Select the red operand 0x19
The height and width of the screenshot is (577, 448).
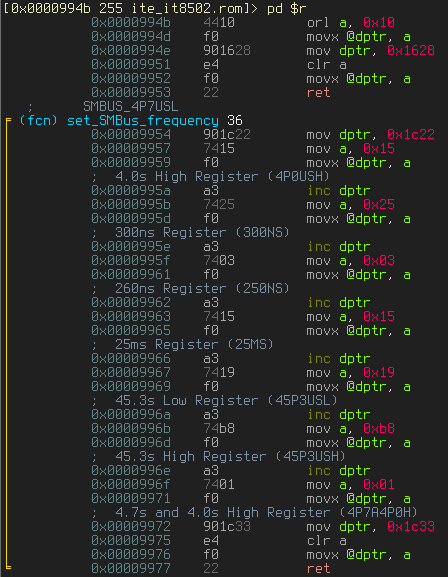pyautogui.click(x=379, y=372)
